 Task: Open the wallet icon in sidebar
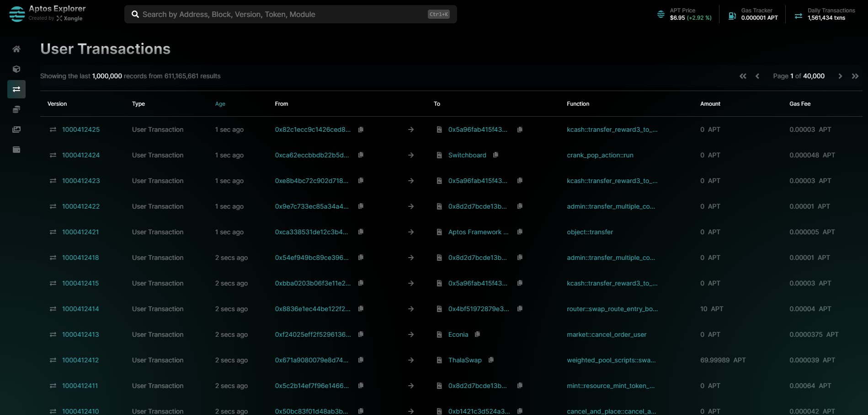(16, 150)
